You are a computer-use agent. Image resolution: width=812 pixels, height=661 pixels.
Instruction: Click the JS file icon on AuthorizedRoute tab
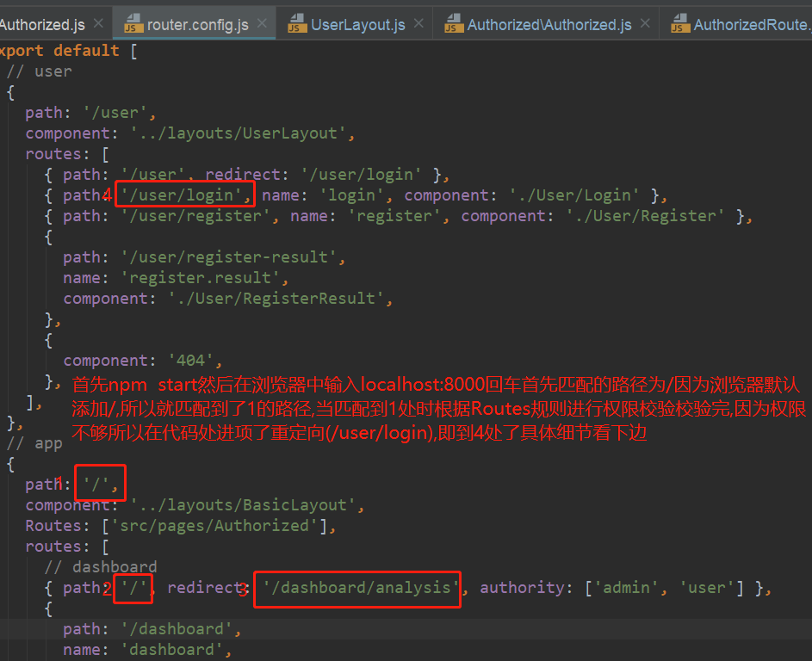[680, 24]
